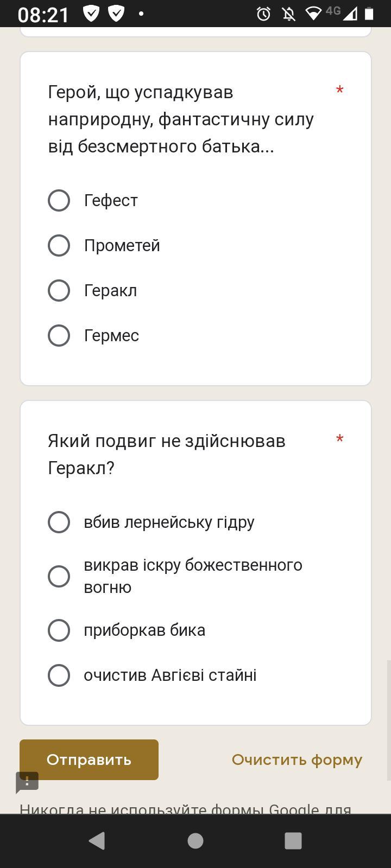Open the report problem feedback icon

point(27,783)
